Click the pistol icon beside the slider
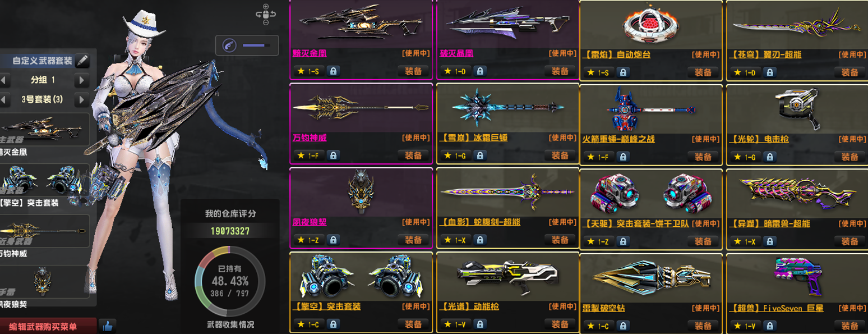The height and width of the screenshot is (334, 868). 228,45
